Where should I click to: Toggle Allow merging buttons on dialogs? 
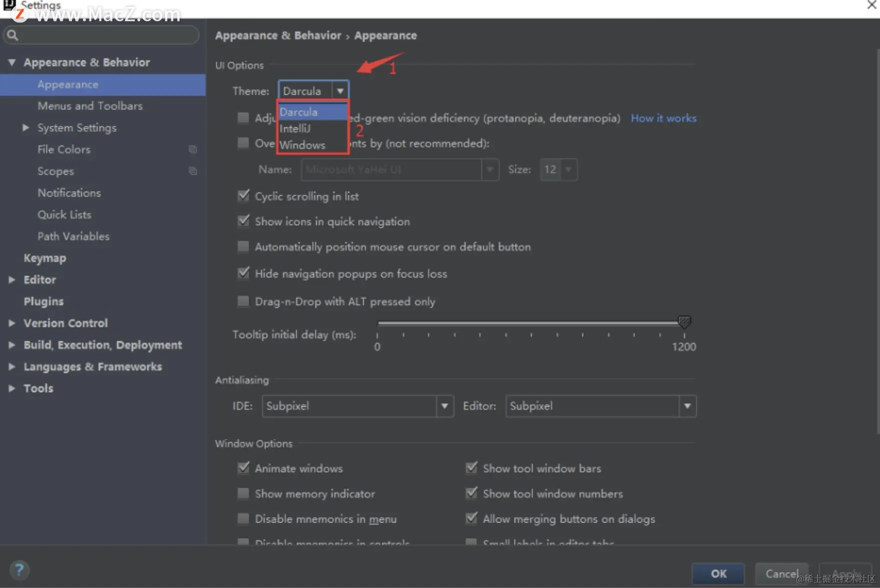(x=471, y=519)
